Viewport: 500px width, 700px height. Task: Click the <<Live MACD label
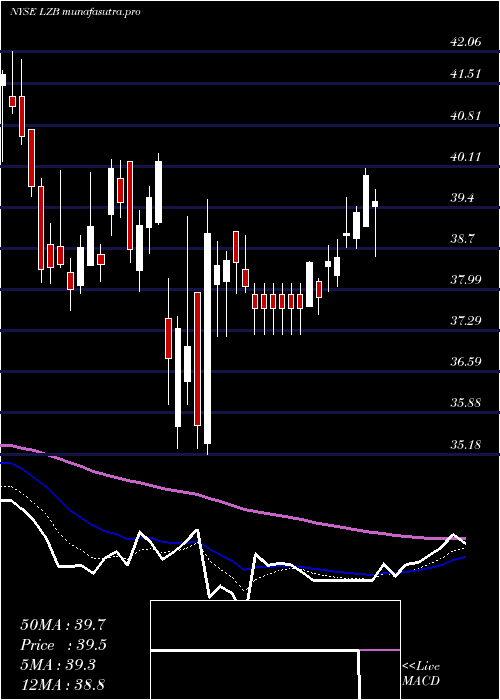[x=421, y=674]
